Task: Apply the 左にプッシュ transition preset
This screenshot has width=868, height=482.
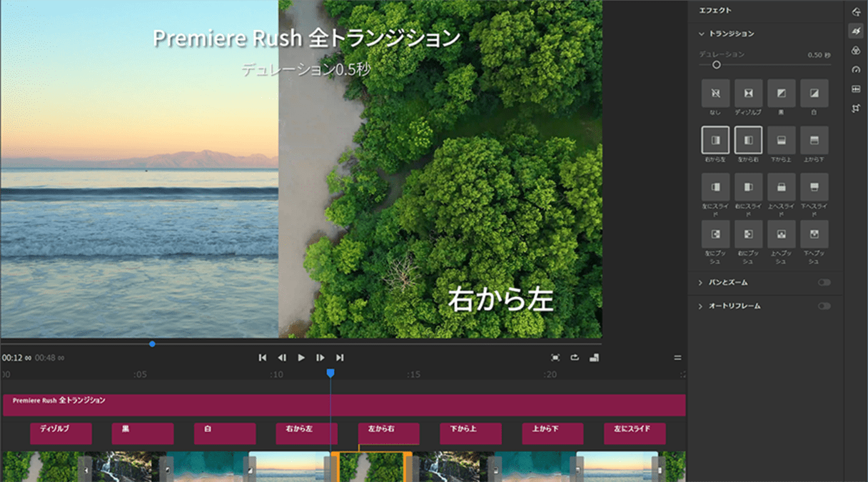Action: click(x=715, y=234)
